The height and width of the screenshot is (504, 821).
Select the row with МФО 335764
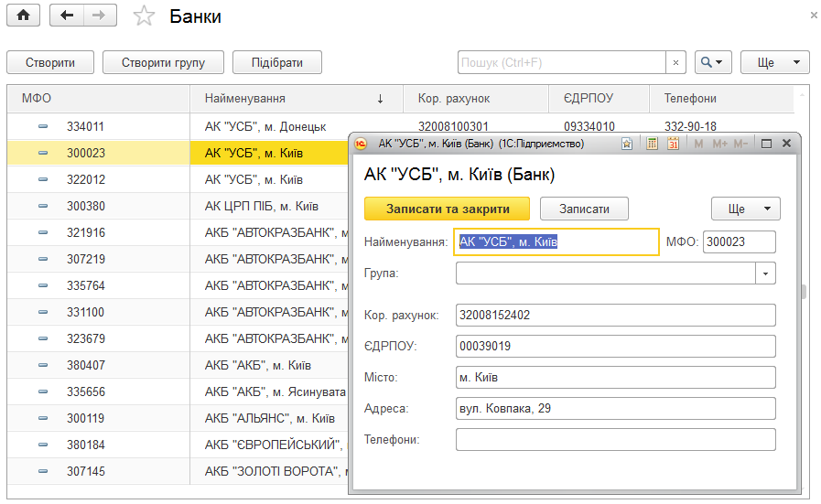coord(178,285)
